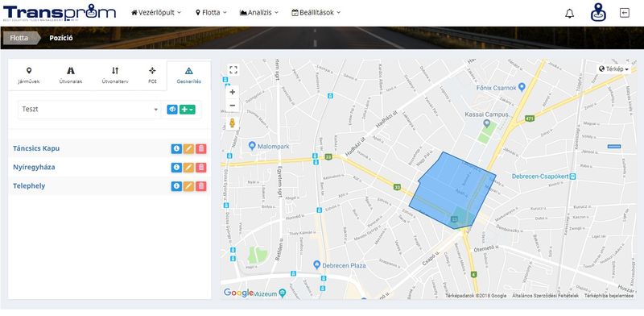Open the notifications bell icon

tap(569, 14)
